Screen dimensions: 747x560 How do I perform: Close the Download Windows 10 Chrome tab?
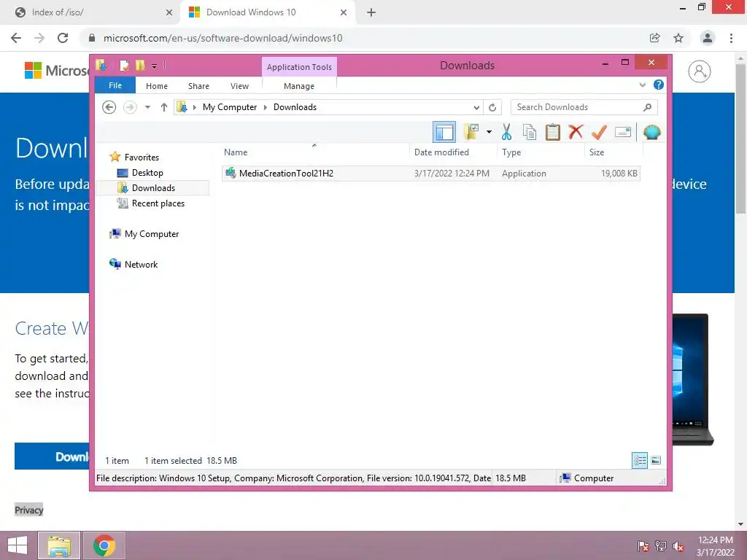(x=344, y=12)
